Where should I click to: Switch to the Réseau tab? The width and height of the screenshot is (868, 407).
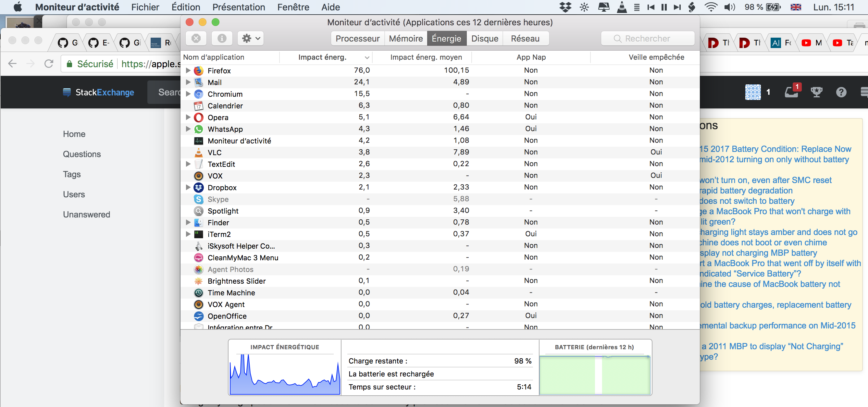(x=525, y=38)
